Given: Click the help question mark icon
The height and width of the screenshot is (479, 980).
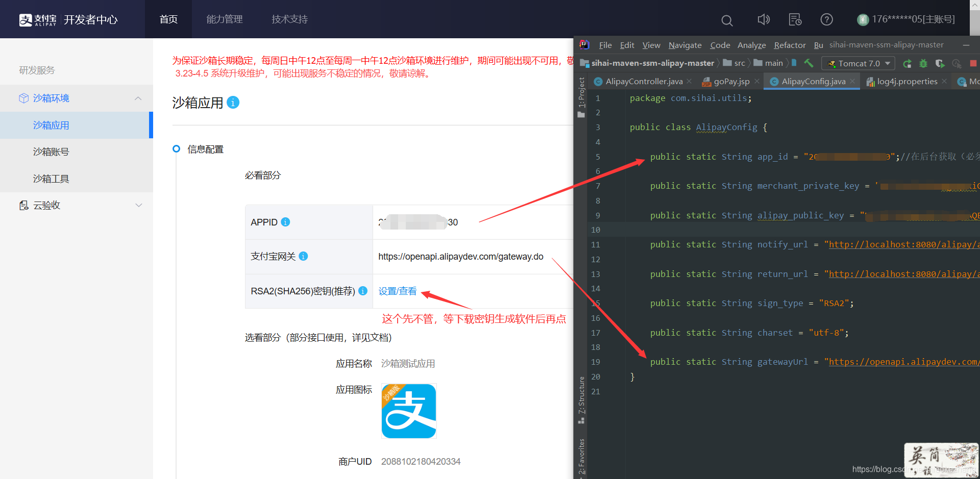Looking at the screenshot, I should [x=826, y=19].
